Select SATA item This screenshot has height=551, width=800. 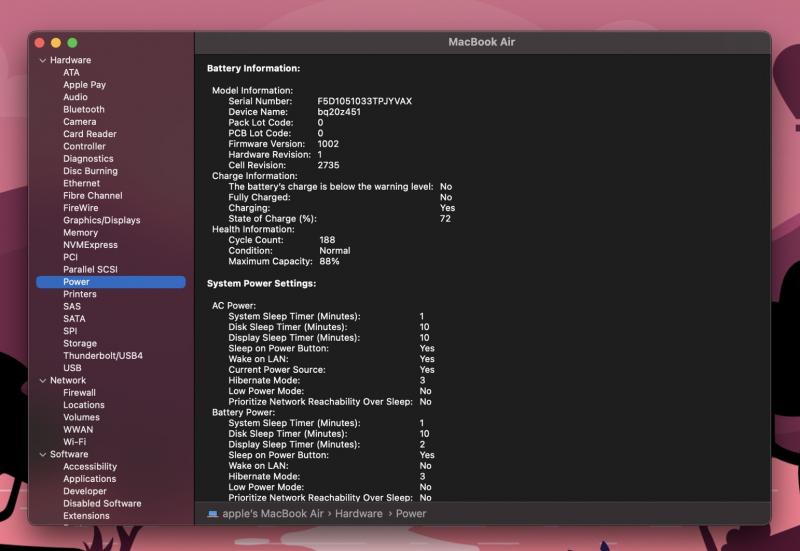(74, 319)
